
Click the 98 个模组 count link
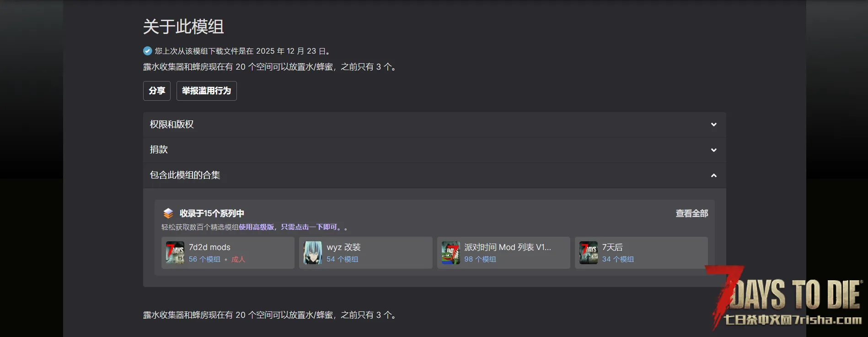point(480,259)
